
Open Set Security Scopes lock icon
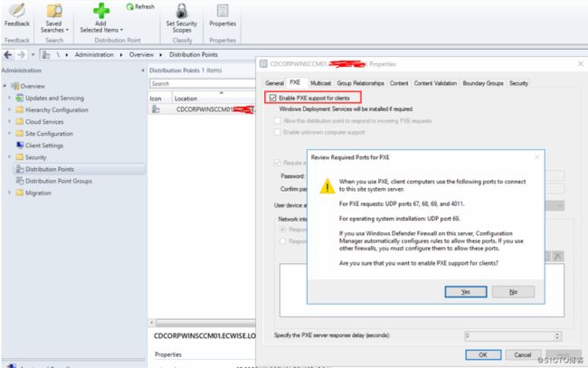pos(182,11)
